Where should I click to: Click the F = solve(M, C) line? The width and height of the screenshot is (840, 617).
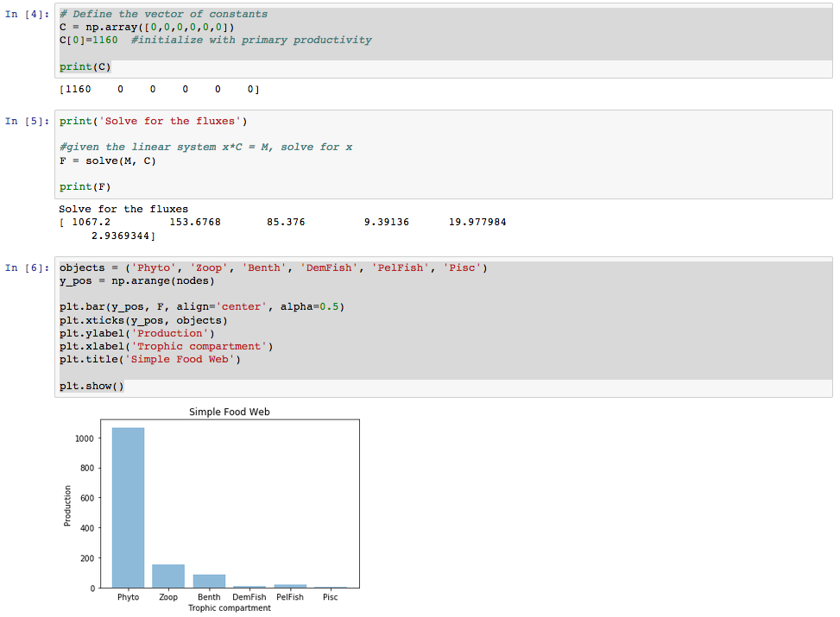(107, 161)
